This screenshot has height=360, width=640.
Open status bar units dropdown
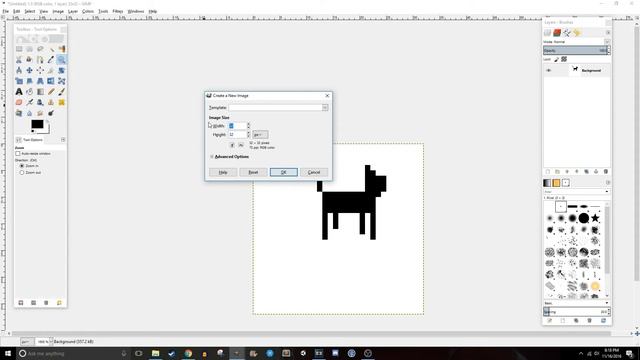pos(27,342)
